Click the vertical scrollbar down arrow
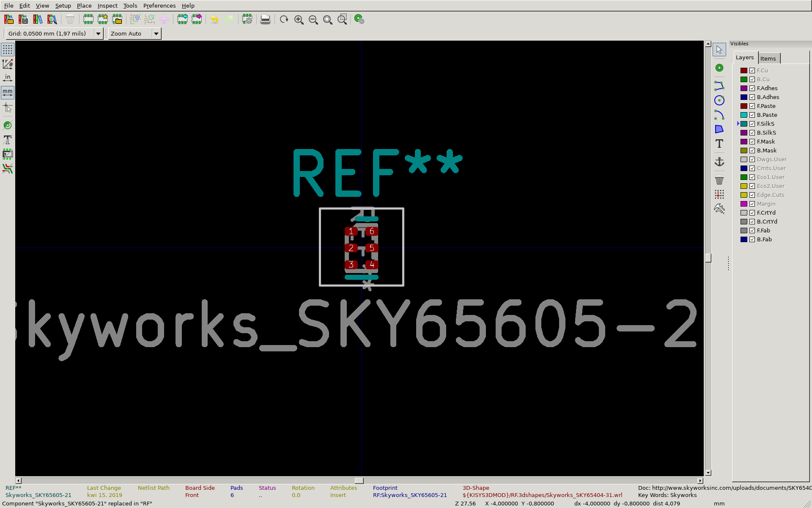Screen dimensions: 812x508 point(708,473)
